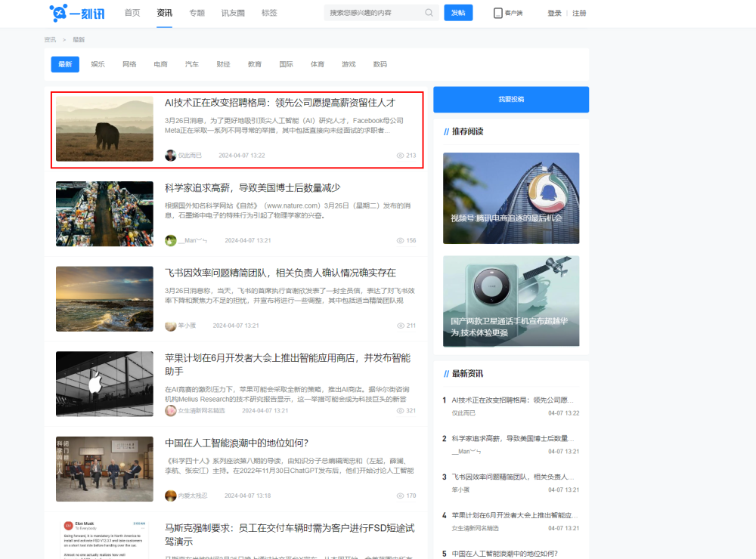The height and width of the screenshot is (559, 756).
Task: Click author avatar next to 女生清新网名精选
Action: [170, 411]
